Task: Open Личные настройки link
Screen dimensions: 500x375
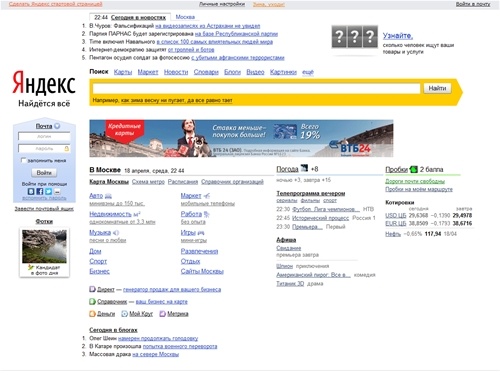Action: tap(222, 4)
